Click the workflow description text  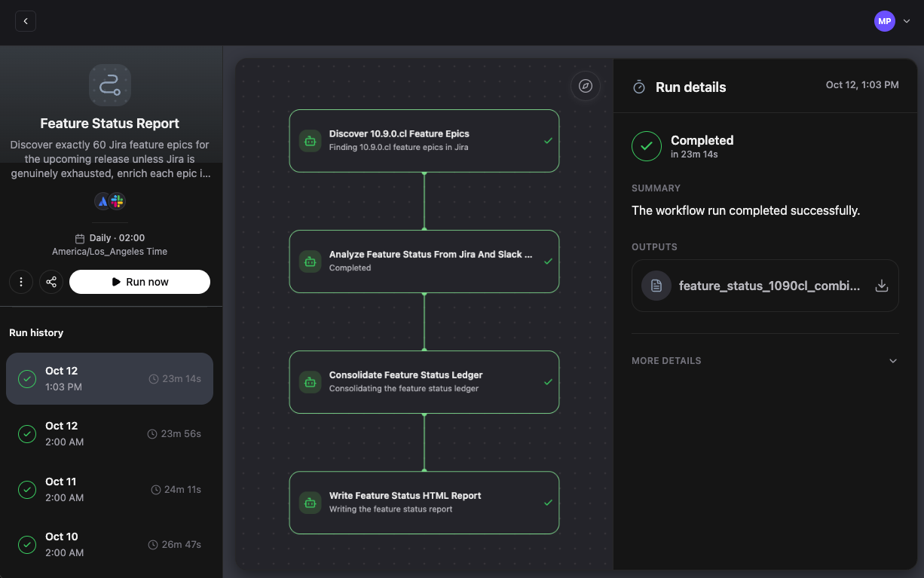click(110, 159)
